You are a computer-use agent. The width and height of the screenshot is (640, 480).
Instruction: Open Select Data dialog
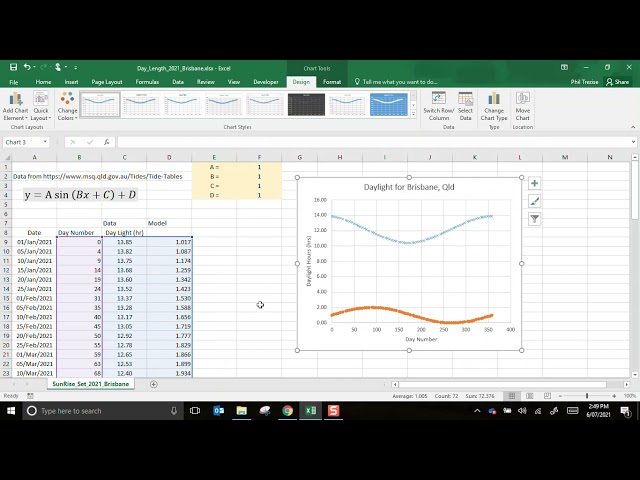pos(465,106)
